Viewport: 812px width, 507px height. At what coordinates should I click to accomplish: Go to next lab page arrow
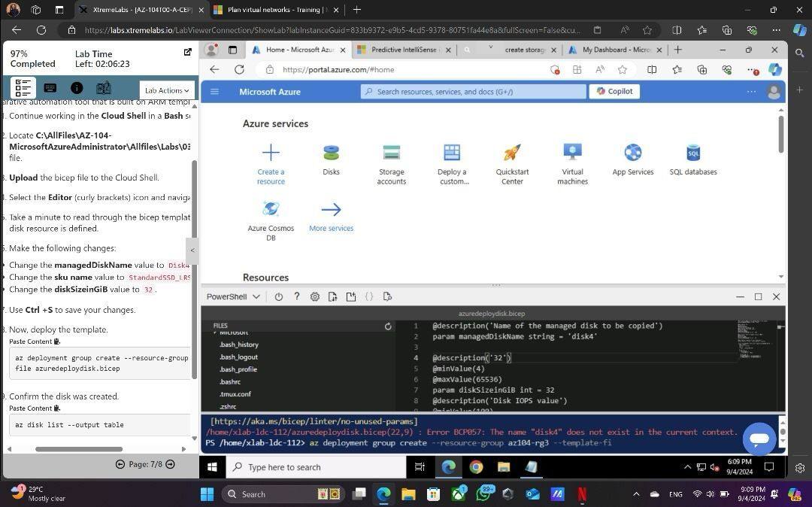point(171,465)
